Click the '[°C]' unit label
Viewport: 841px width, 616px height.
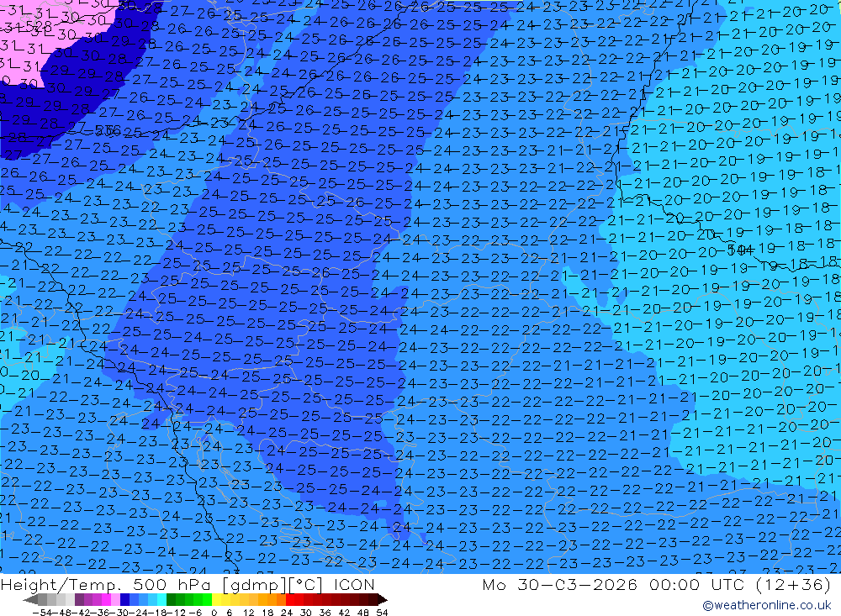(305, 585)
